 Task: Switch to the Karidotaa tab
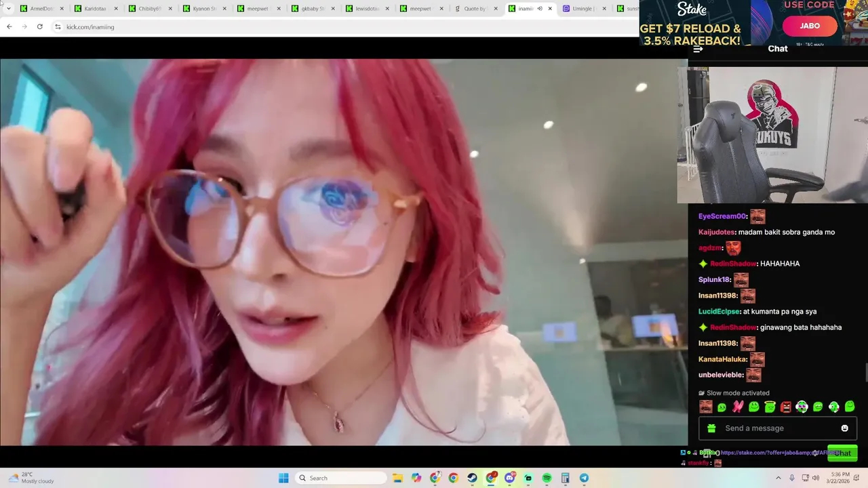click(96, 9)
